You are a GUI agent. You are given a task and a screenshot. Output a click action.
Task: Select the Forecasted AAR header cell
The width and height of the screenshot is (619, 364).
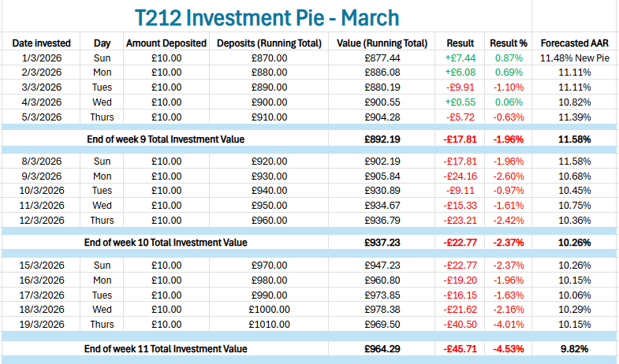(x=574, y=43)
